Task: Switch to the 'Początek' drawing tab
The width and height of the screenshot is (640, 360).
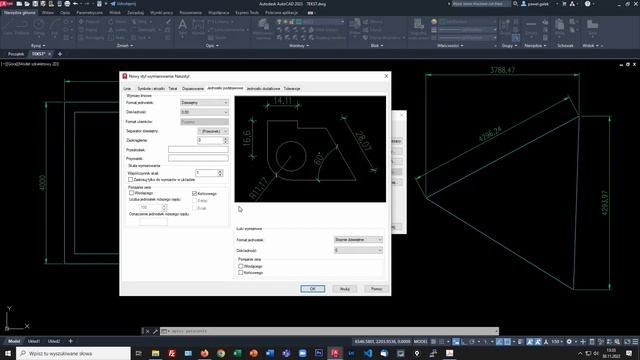Action: 16,54
